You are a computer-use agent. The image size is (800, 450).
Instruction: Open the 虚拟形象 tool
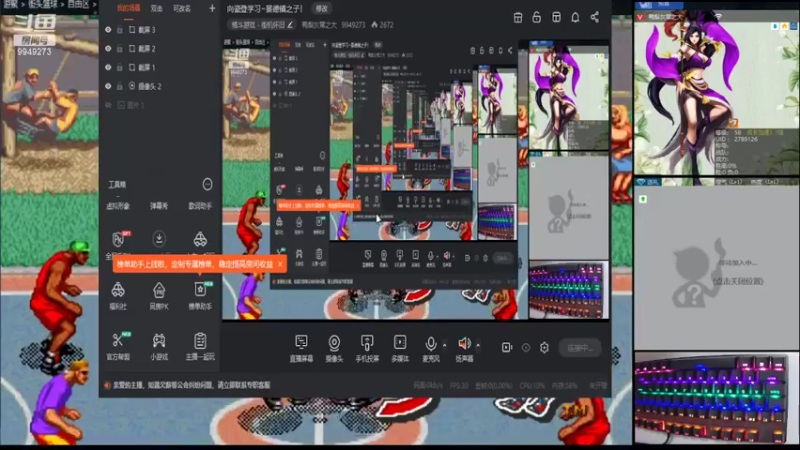tap(118, 206)
